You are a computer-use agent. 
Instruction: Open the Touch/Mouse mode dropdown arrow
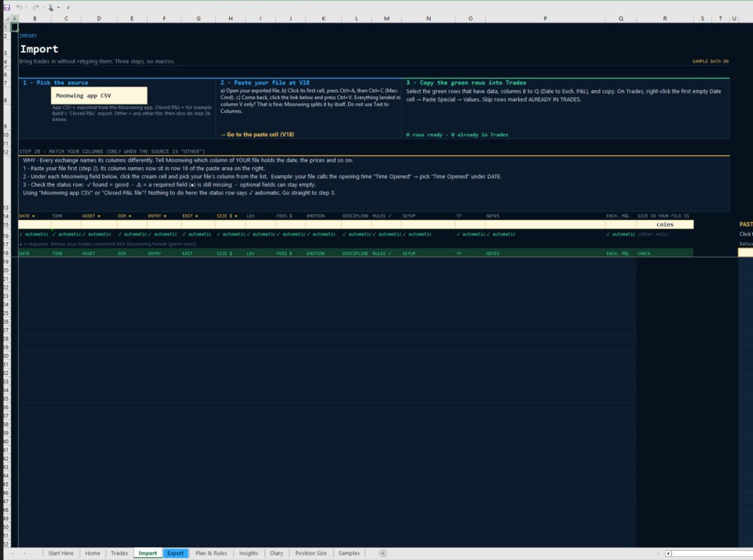pyautogui.click(x=59, y=8)
